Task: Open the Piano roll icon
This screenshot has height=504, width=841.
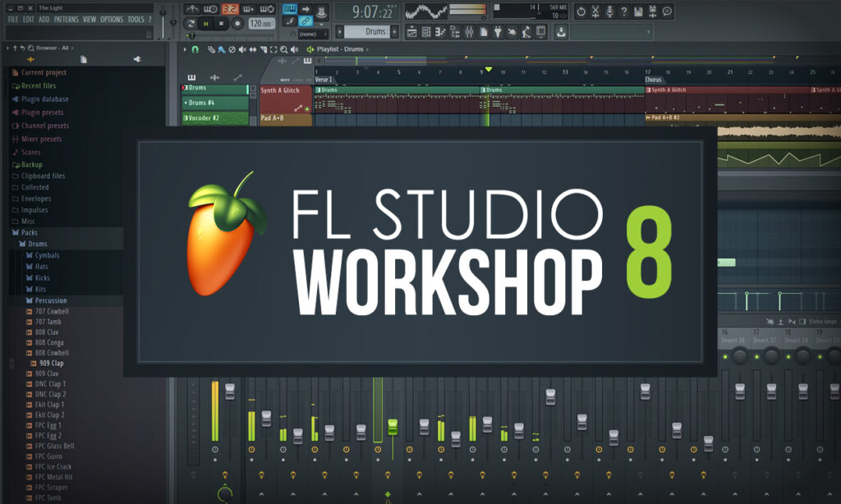Action: tap(440, 32)
